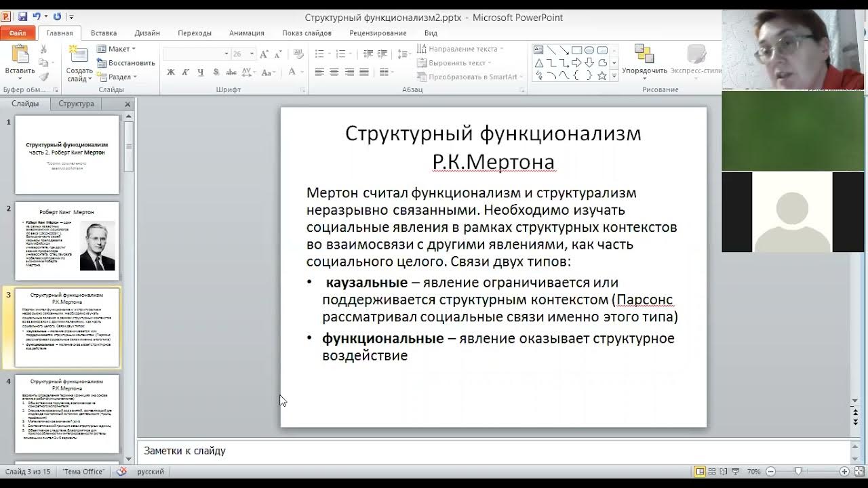The image size is (868, 488).
Task: Switch to the Вставка tab
Action: click(104, 33)
